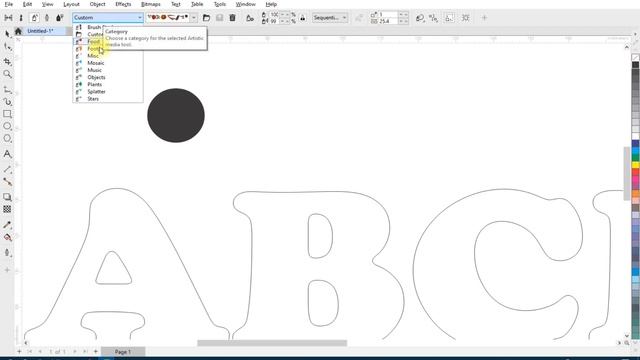Open the Object menu
The width and height of the screenshot is (640, 360).
tap(97, 4)
